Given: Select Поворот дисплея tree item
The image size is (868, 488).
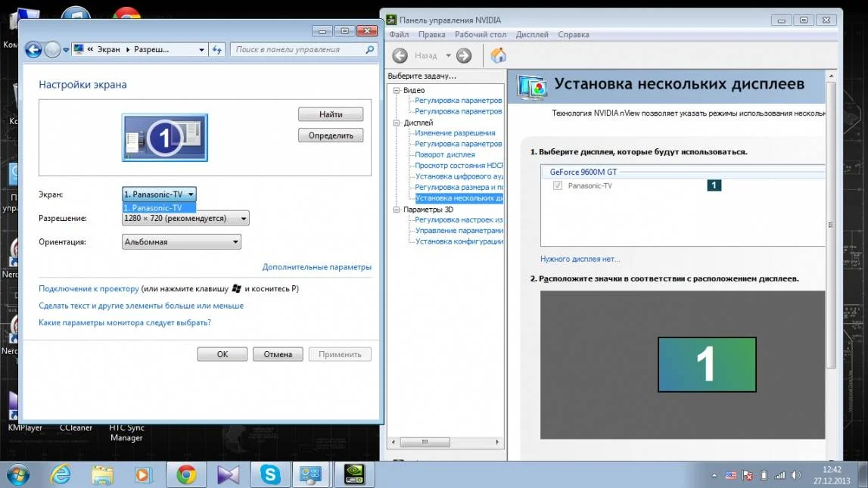Looking at the screenshot, I should [x=445, y=155].
